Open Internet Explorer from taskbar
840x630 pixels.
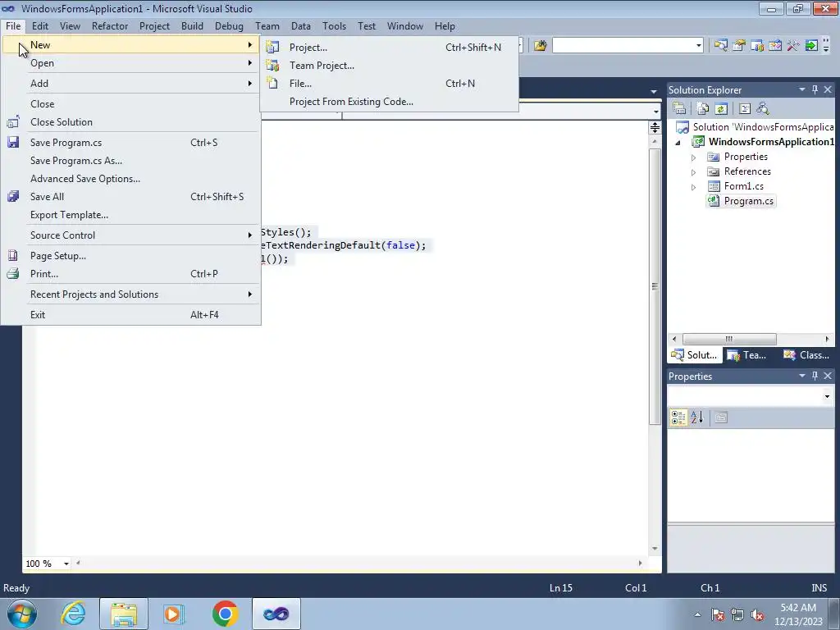(x=73, y=614)
